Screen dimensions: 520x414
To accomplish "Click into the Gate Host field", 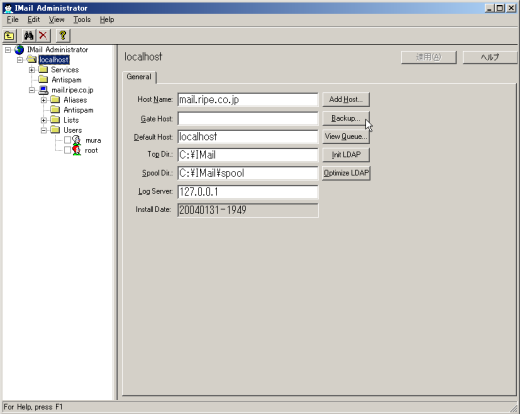I will click(248, 119).
